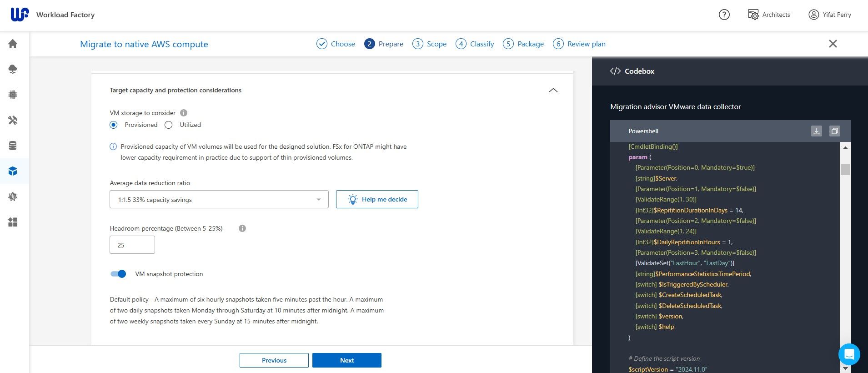The width and height of the screenshot is (868, 373).
Task: Select the blue cube sidebar icon
Action: click(x=13, y=171)
